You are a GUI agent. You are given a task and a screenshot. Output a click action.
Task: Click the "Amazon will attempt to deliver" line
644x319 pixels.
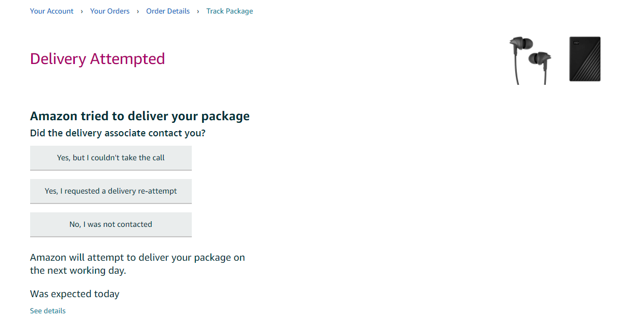coord(137,258)
